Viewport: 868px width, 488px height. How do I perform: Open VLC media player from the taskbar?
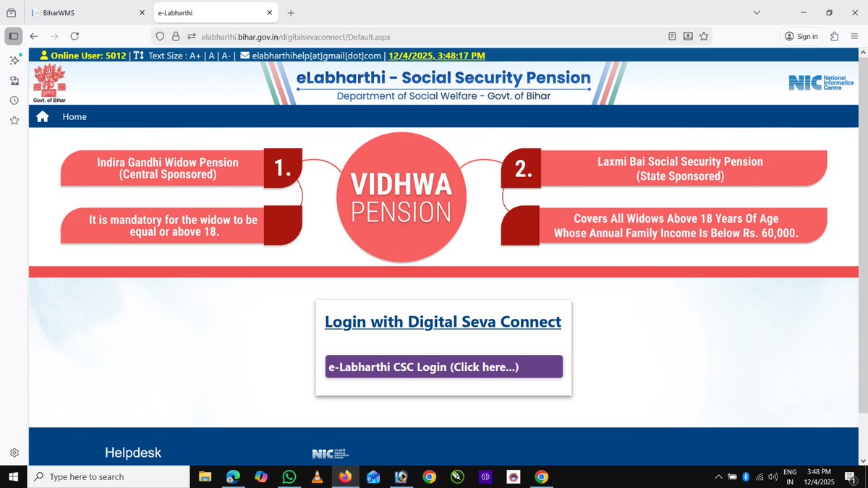click(317, 476)
